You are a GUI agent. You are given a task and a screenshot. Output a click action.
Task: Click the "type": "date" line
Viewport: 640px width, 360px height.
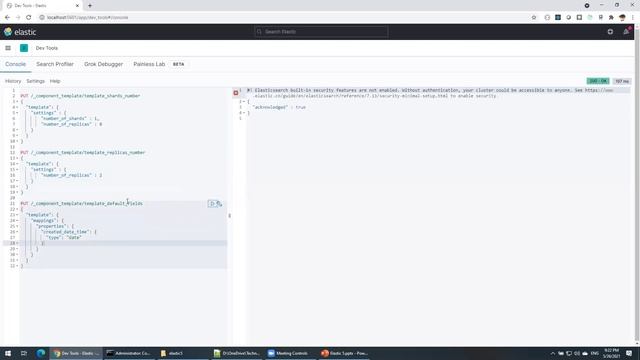[64, 238]
